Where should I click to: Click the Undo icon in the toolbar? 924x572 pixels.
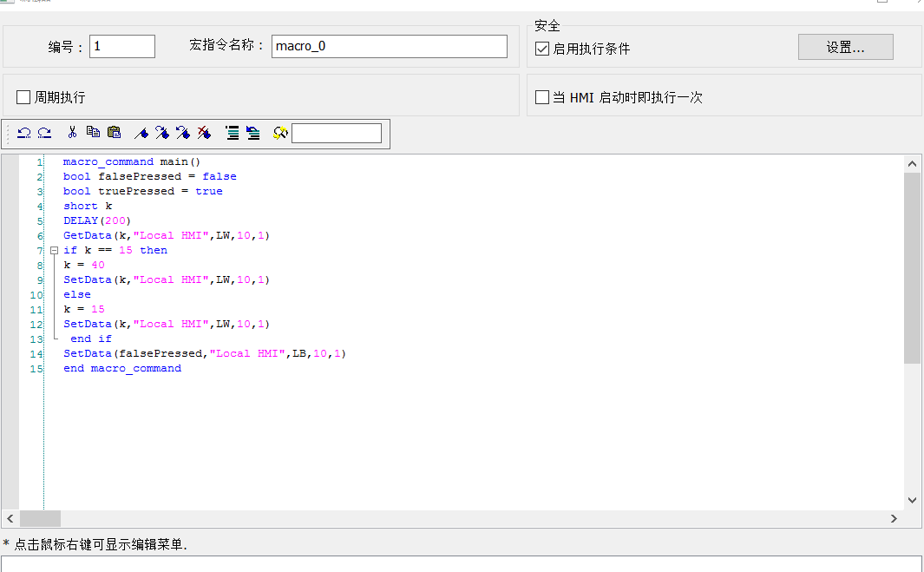tap(24, 133)
